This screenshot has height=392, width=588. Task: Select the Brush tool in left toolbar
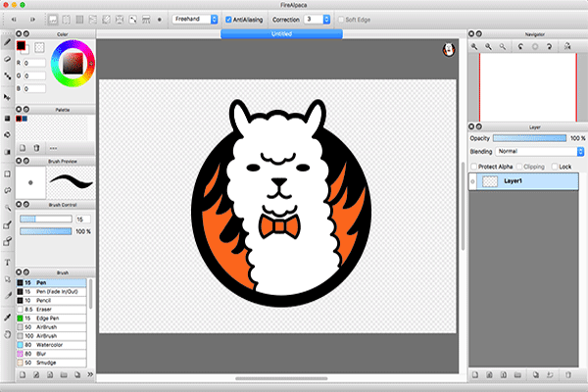(8, 42)
